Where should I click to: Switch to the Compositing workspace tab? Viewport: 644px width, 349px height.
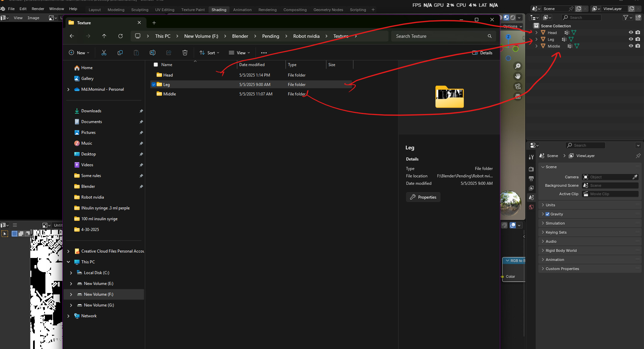click(x=295, y=10)
